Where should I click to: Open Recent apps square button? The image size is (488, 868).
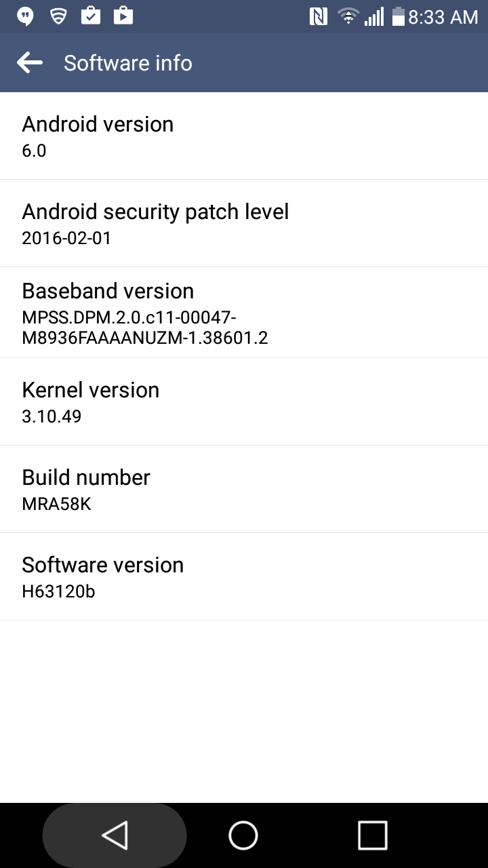pyautogui.click(x=372, y=835)
